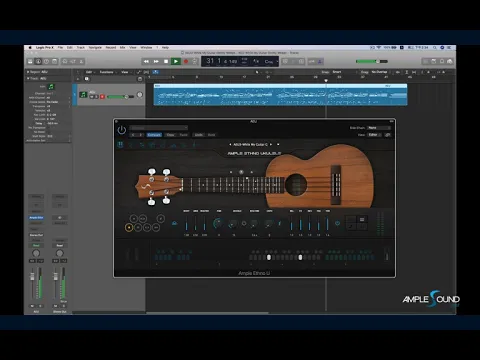Click Paste in plugin header
Viewport: 480px width, 360px height.
[183, 135]
